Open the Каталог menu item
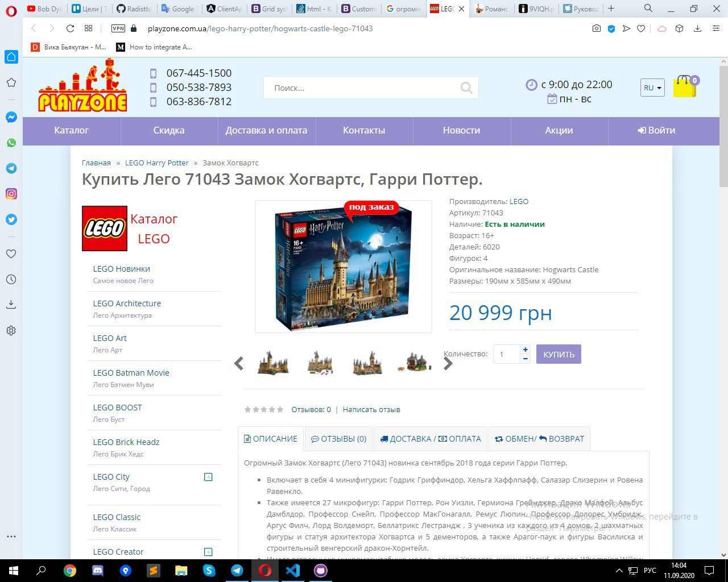The height and width of the screenshot is (582, 728). click(x=72, y=130)
